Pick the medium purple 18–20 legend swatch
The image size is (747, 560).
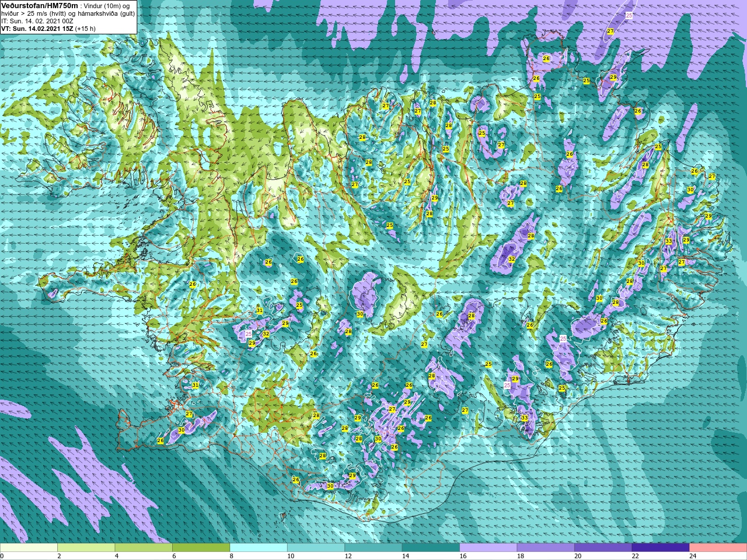[546, 547]
